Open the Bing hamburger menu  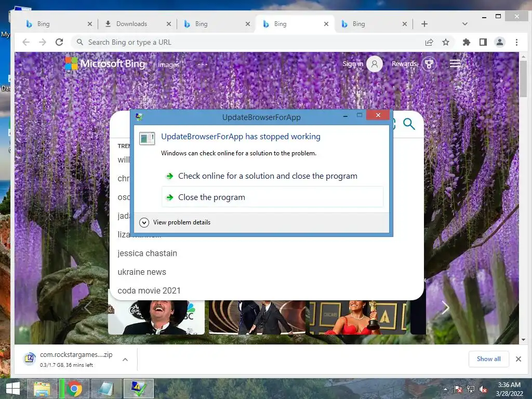455,63
